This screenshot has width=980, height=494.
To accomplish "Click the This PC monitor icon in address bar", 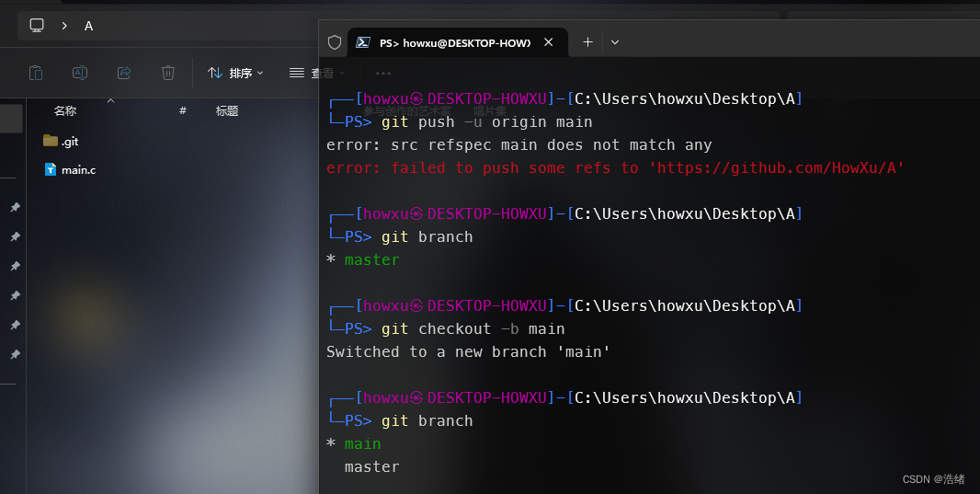I will tap(37, 26).
